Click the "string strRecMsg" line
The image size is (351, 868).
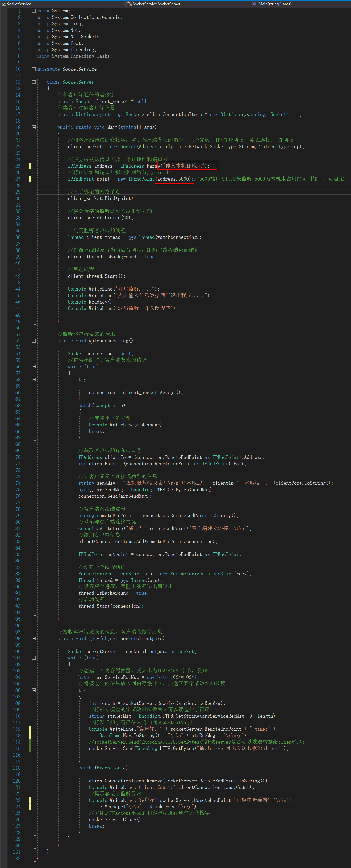[183, 716]
